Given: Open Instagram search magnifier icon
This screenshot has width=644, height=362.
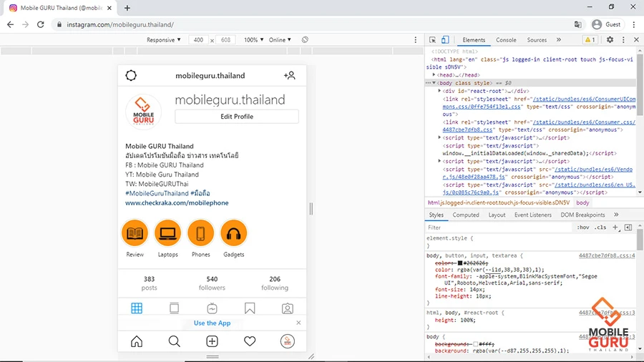Looking at the screenshot, I should [x=174, y=341].
